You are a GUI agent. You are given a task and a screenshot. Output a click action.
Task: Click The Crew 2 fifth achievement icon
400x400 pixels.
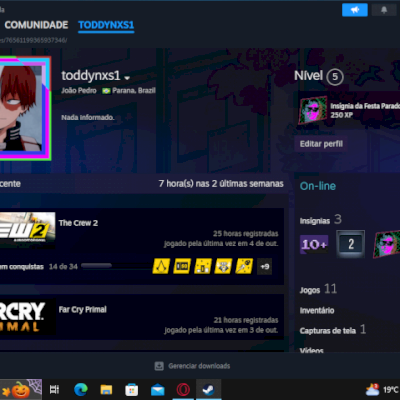pos(244,266)
